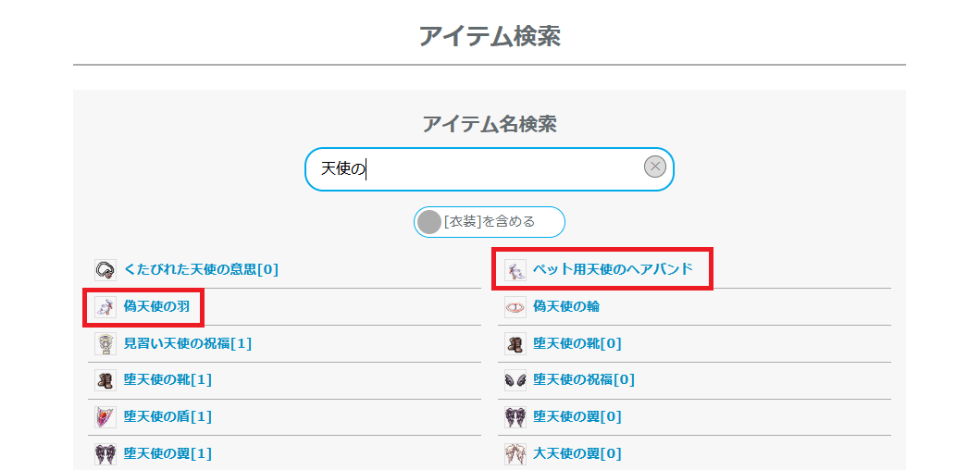Click the 見習い天使の祝福[1] item icon
980x470 pixels.
(105, 343)
